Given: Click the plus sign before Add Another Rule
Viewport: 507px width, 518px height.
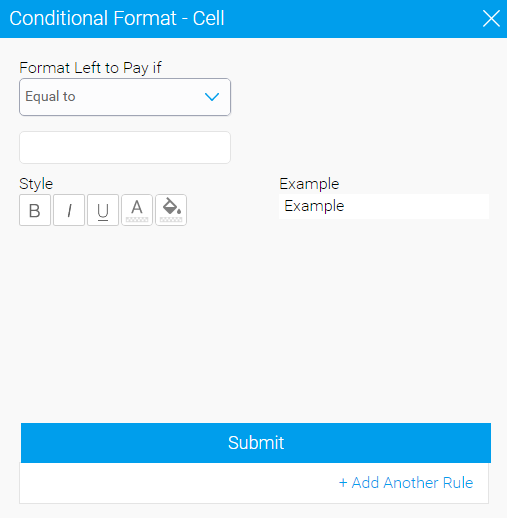Looking at the screenshot, I should 343,483.
